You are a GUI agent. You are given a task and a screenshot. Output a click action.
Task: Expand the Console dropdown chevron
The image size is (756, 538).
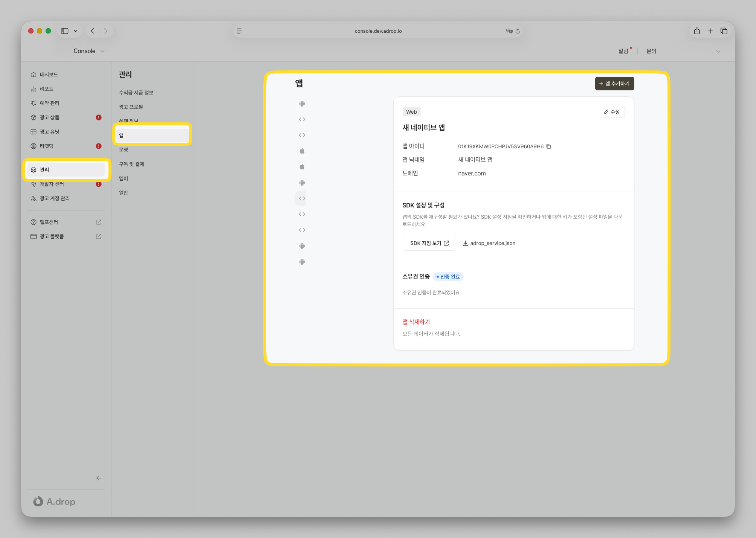coord(102,51)
